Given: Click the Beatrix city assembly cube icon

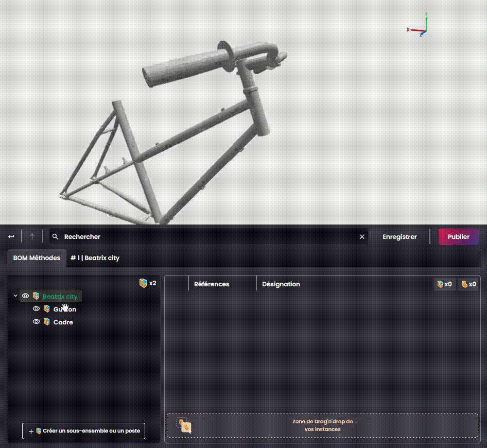Looking at the screenshot, I should click(36, 296).
